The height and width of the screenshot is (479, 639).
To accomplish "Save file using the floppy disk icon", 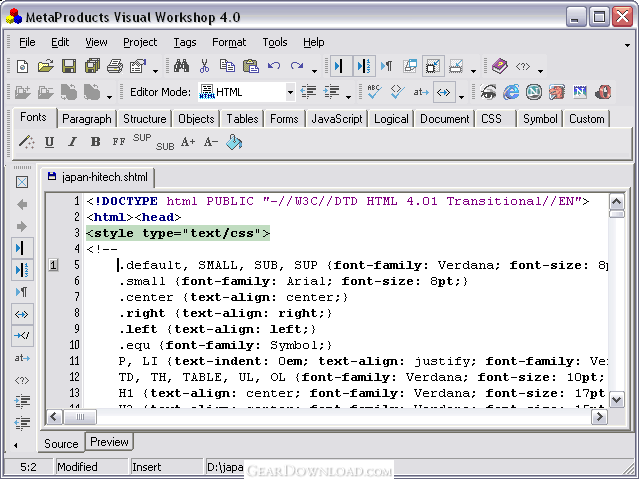I will pos(69,66).
